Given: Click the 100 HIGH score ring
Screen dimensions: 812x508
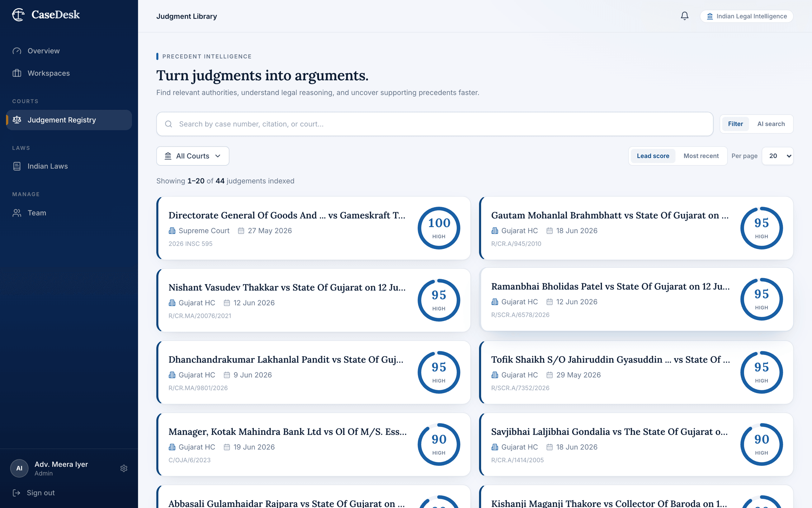Looking at the screenshot, I should click(x=439, y=228).
